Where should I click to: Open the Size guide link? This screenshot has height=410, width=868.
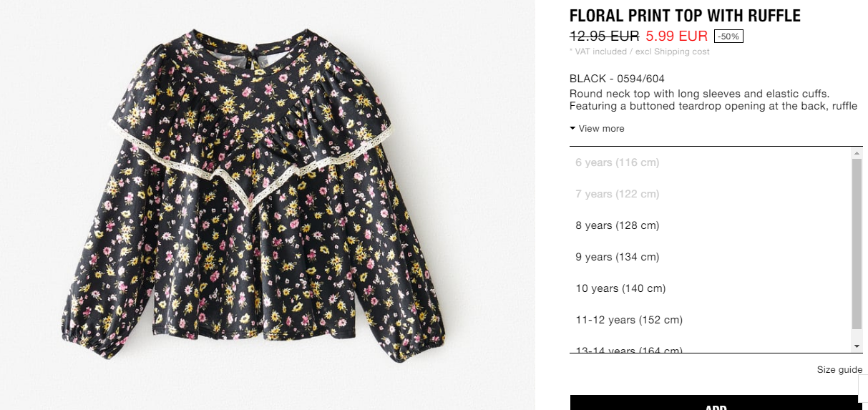point(839,370)
